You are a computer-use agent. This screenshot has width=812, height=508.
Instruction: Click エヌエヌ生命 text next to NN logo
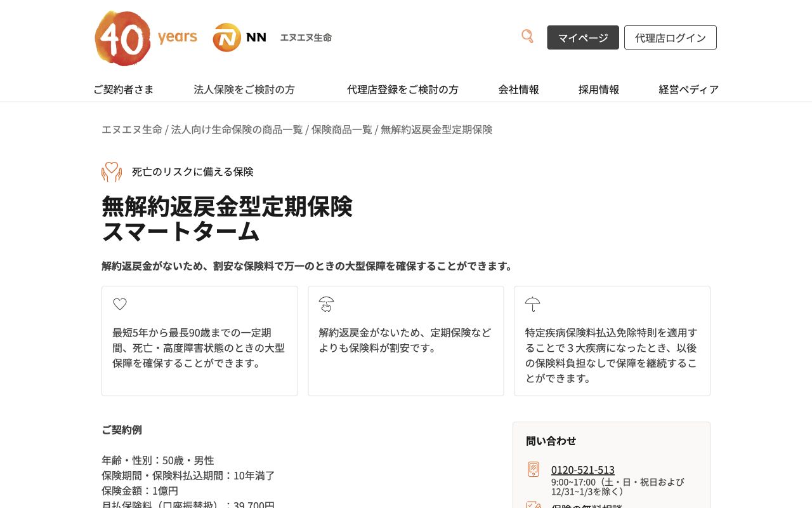pos(306,37)
